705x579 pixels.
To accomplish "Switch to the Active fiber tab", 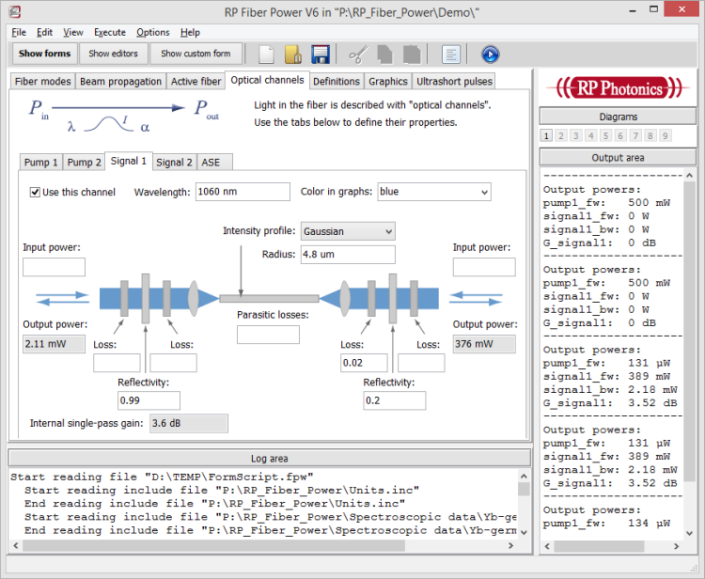I will 196,81.
